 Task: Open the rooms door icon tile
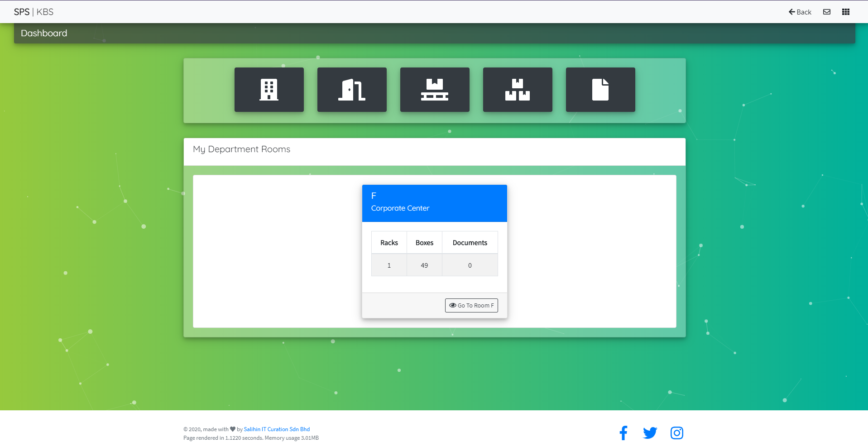pyautogui.click(x=352, y=90)
